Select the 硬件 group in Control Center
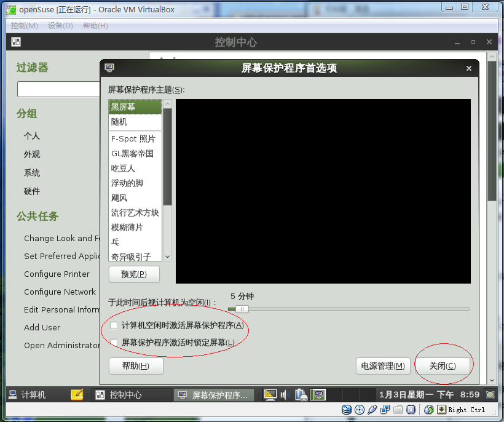504x422 pixels. pyautogui.click(x=32, y=191)
